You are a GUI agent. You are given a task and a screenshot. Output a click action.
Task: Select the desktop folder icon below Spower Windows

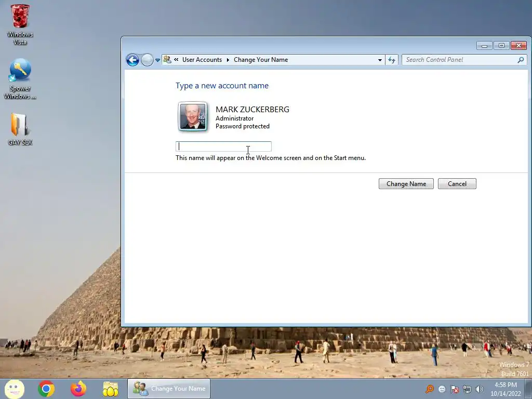point(20,129)
